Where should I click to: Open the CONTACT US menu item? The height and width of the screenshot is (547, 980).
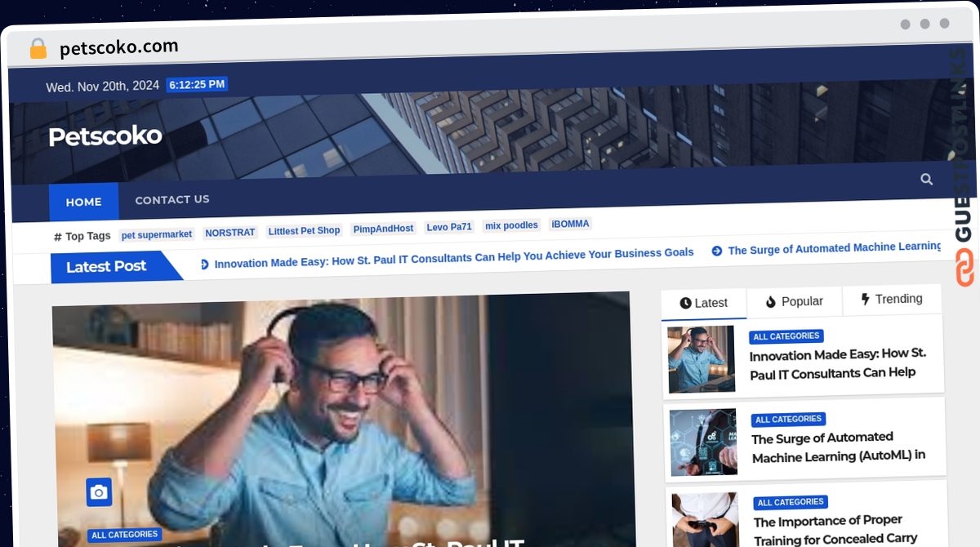[172, 199]
